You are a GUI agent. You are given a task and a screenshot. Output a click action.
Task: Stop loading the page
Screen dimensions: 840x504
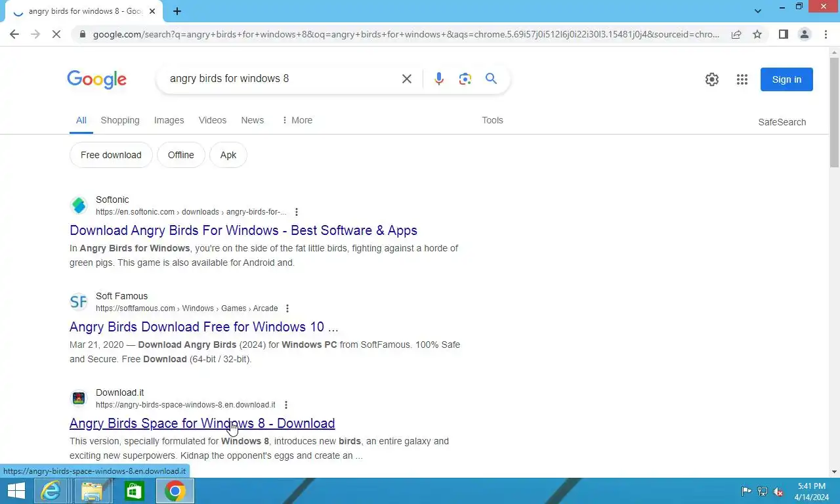pos(56,34)
